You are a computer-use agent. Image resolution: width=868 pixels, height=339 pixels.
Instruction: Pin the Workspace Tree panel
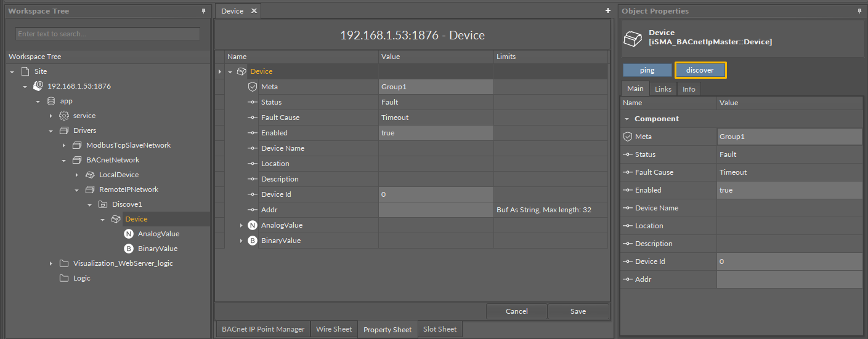click(x=203, y=11)
